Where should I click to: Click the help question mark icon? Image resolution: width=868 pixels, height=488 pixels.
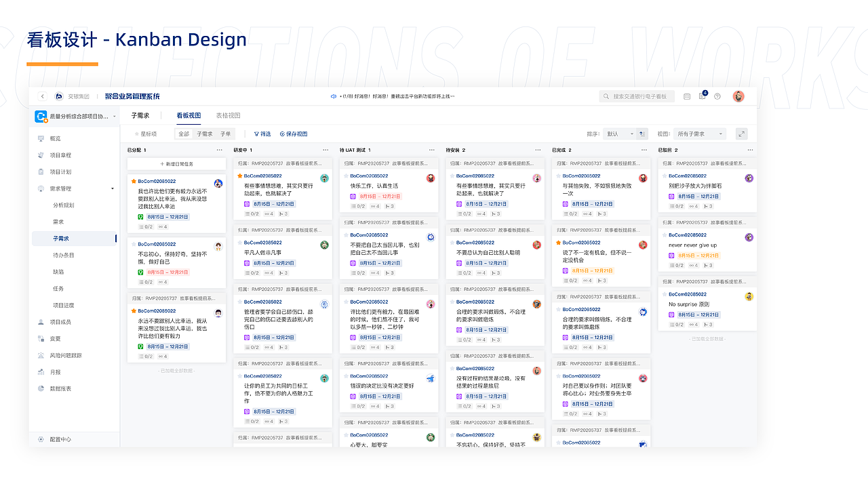pos(717,96)
